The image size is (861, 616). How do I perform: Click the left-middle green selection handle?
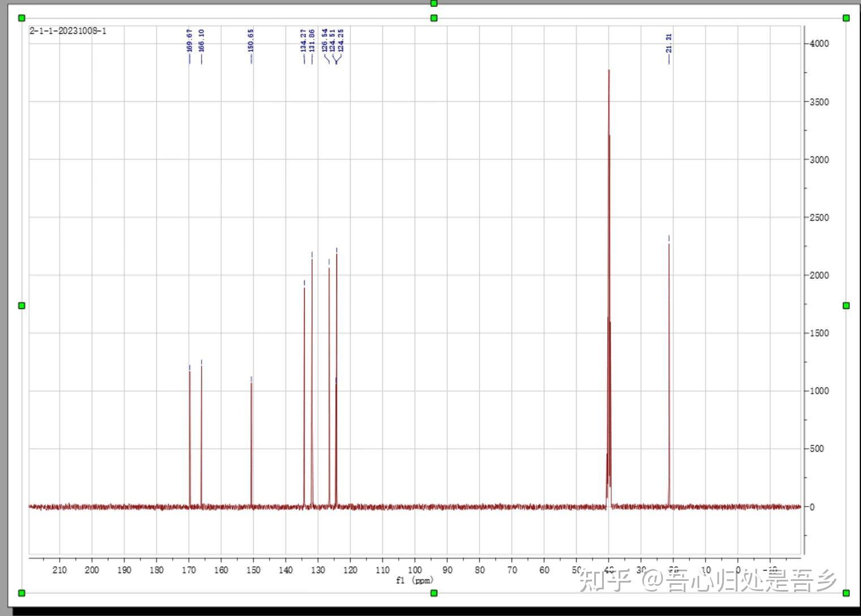[x=22, y=306]
